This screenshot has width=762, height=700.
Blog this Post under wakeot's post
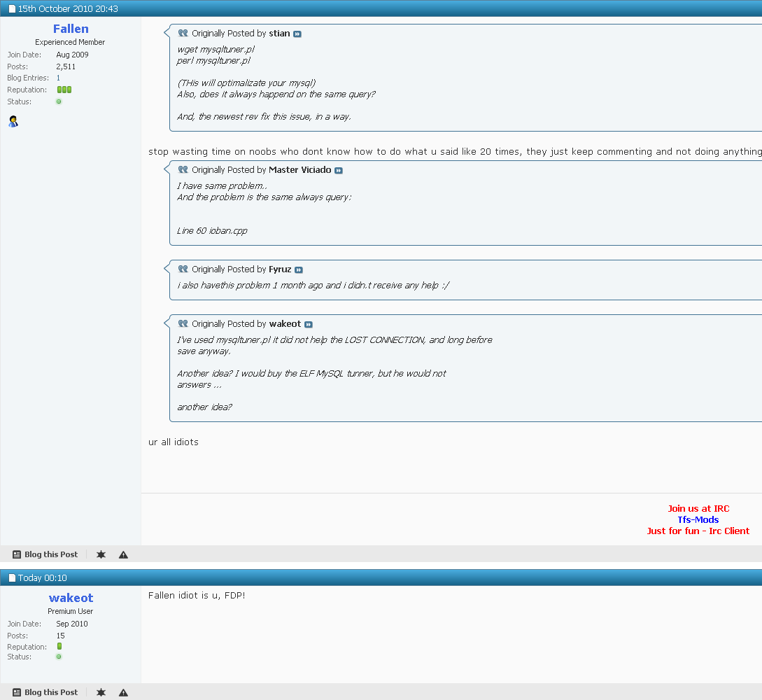point(45,692)
